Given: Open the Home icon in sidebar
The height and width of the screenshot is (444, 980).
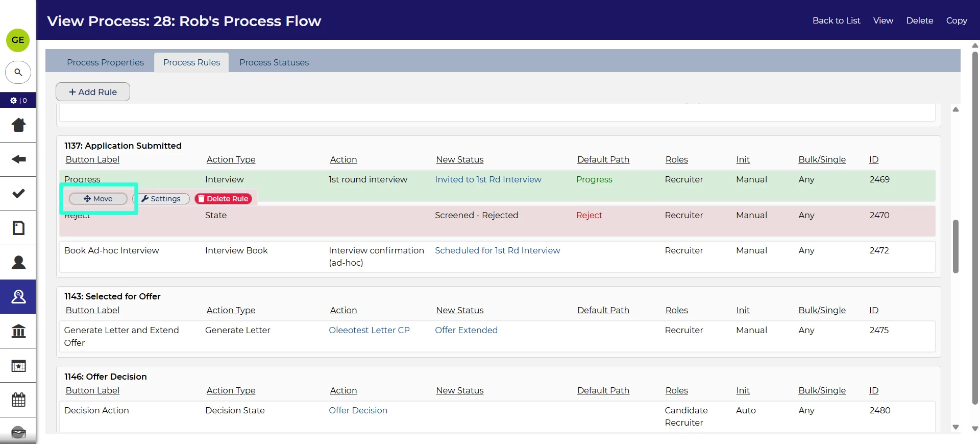Looking at the screenshot, I should tap(18, 125).
